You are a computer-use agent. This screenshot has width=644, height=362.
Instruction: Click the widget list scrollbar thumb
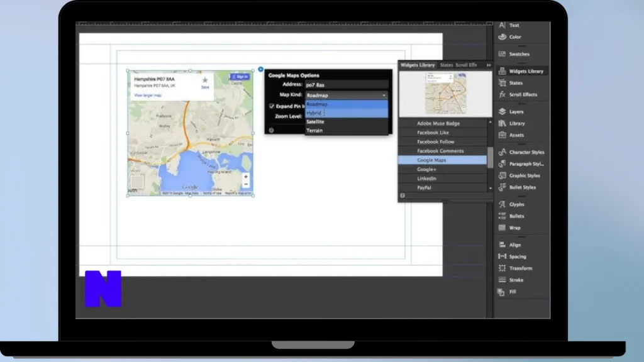coord(490,158)
